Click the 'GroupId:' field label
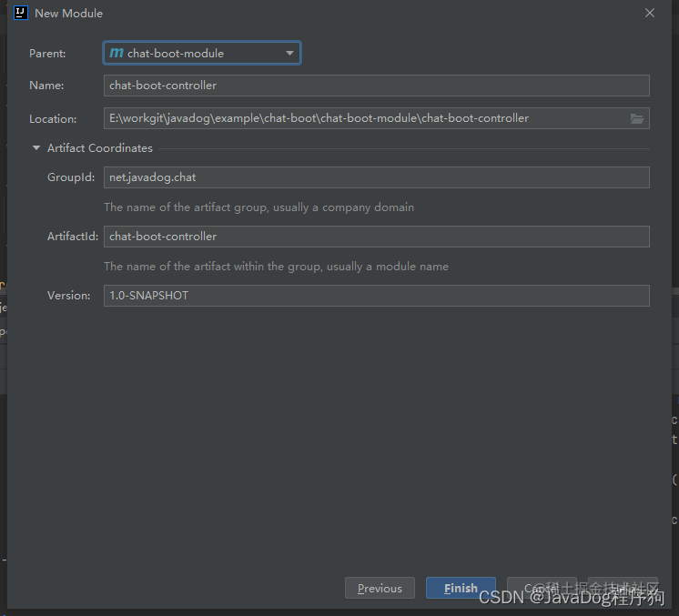679x616 pixels. coord(71,177)
